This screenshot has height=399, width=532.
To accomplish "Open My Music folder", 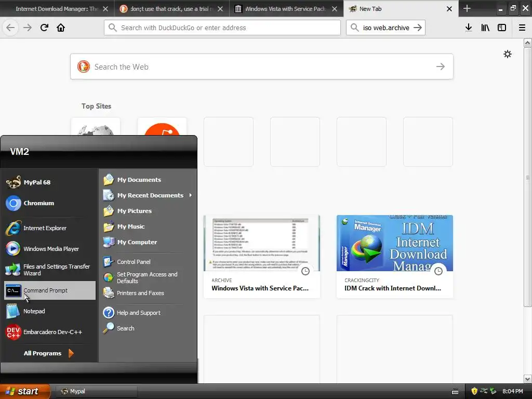I will [x=148, y=227].
